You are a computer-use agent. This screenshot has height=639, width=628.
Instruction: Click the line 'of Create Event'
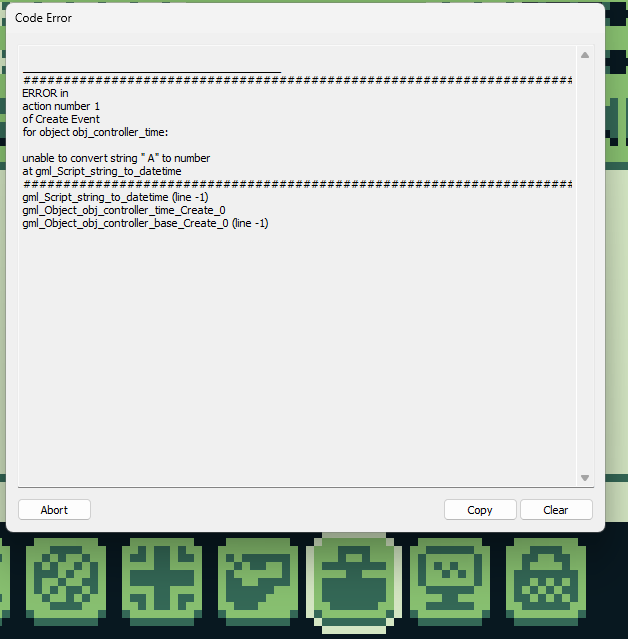click(61, 119)
